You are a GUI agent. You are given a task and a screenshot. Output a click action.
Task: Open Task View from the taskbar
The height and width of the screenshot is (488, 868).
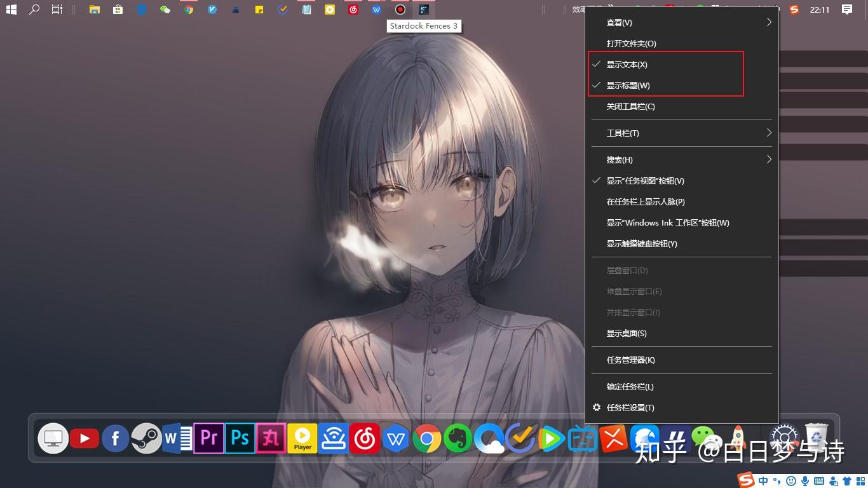[x=57, y=10]
